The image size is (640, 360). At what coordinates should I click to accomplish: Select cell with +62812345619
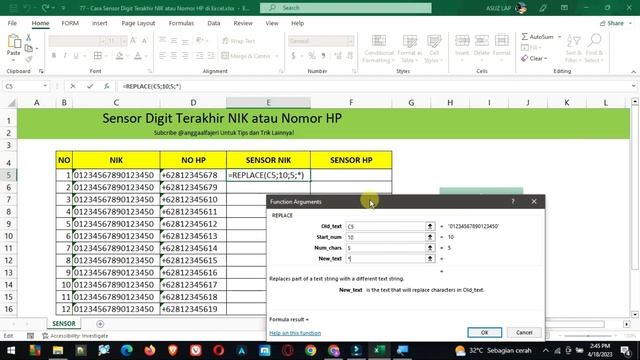click(193, 309)
